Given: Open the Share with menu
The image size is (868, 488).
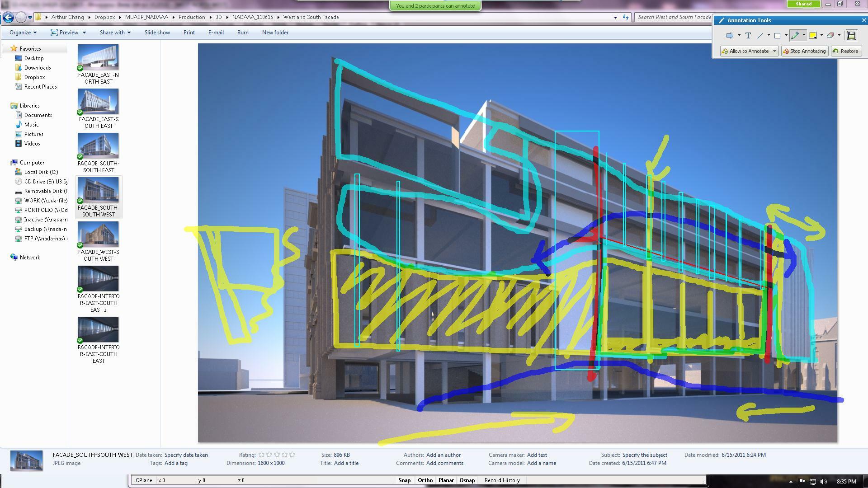Looking at the screenshot, I should pyautogui.click(x=115, y=33).
